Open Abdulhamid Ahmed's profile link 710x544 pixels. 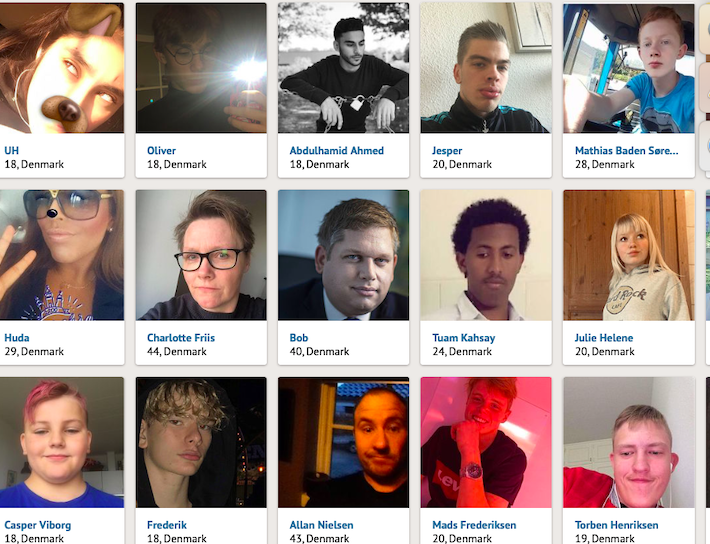336,150
